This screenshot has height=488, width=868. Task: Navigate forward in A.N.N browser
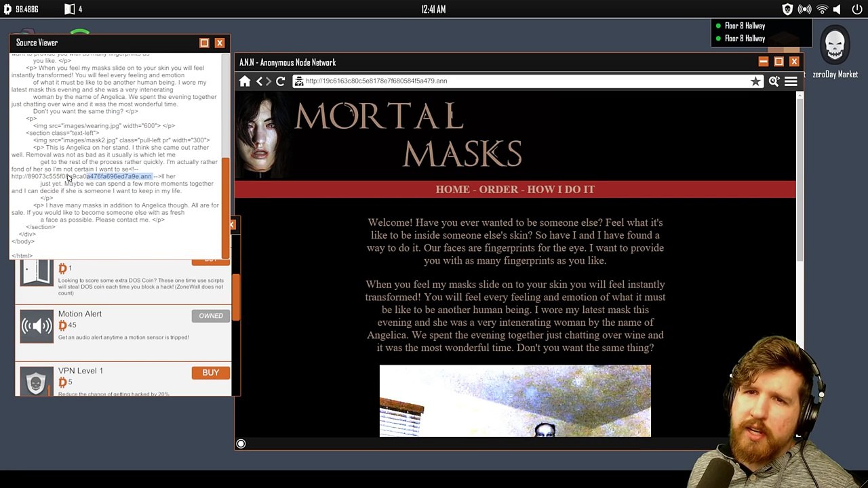269,81
